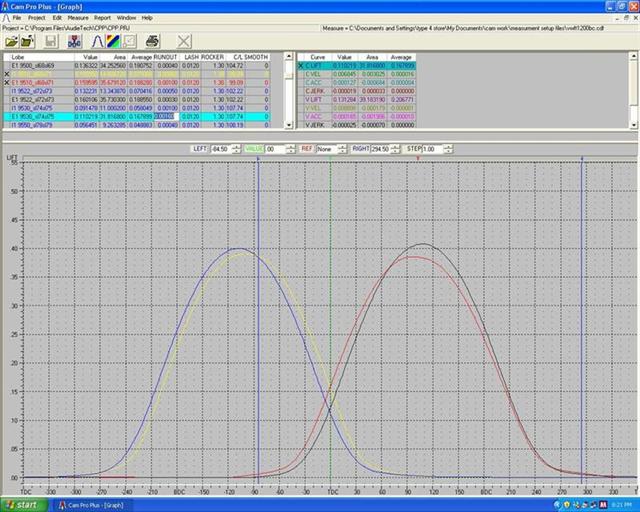
Task: Select the V LIFT curve row
Action: pyautogui.click(x=317, y=100)
